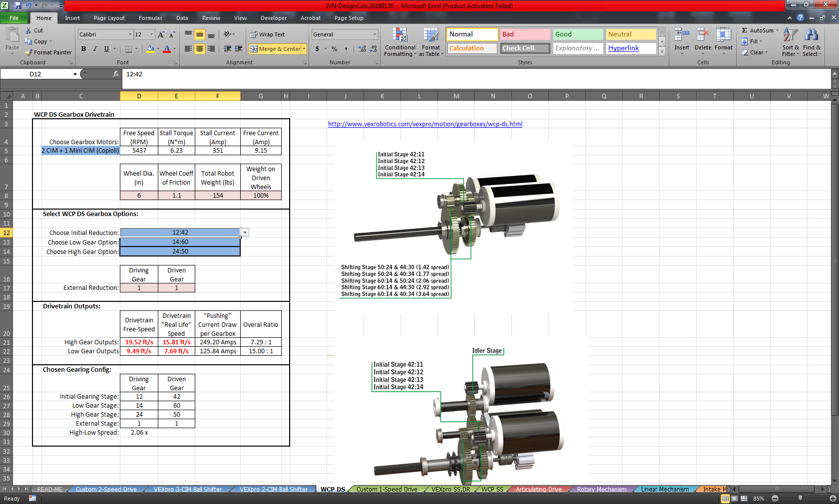This screenshot has width=839, height=504.
Task: Click the zoom out minus button
Action: 775,499
